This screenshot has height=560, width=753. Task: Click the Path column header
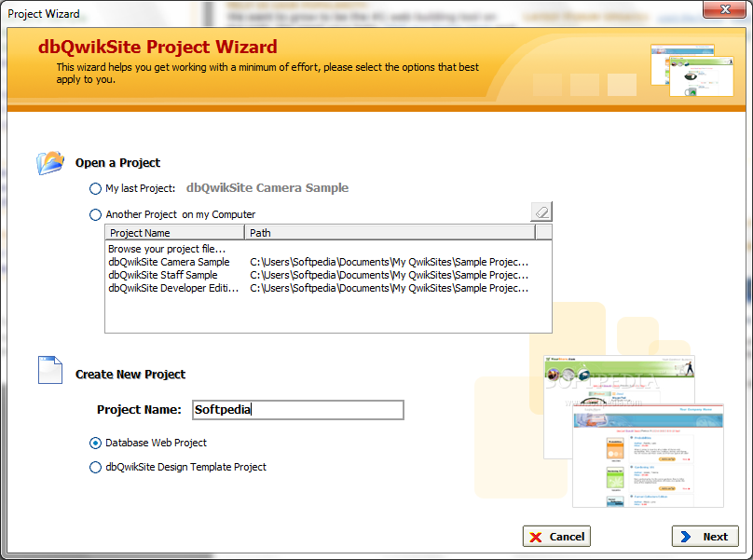[x=390, y=233]
